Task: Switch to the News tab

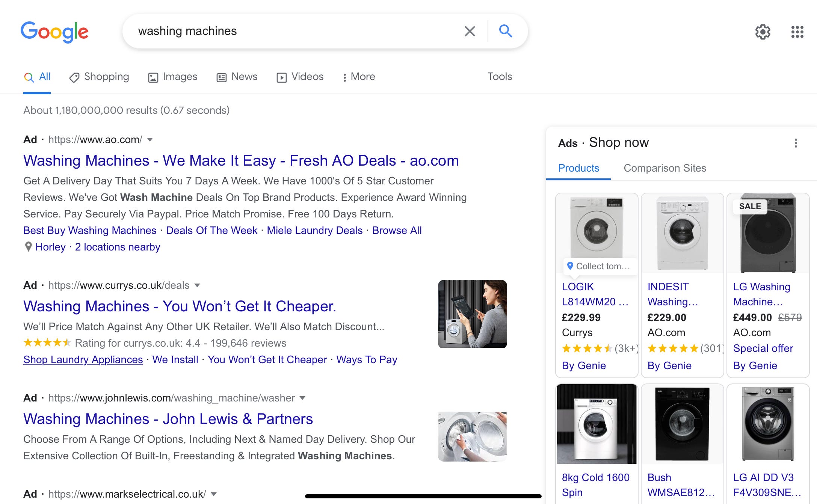Action: click(x=237, y=77)
